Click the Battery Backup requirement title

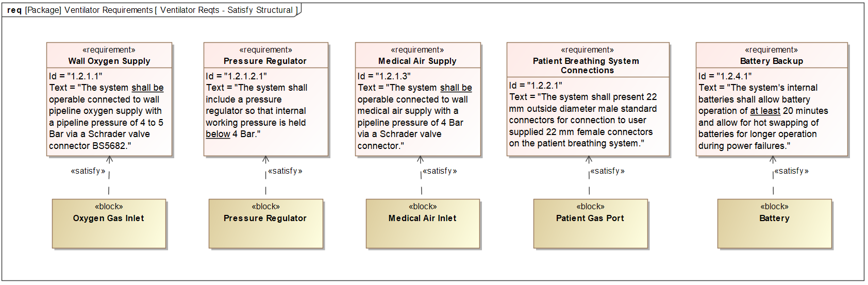tap(772, 61)
